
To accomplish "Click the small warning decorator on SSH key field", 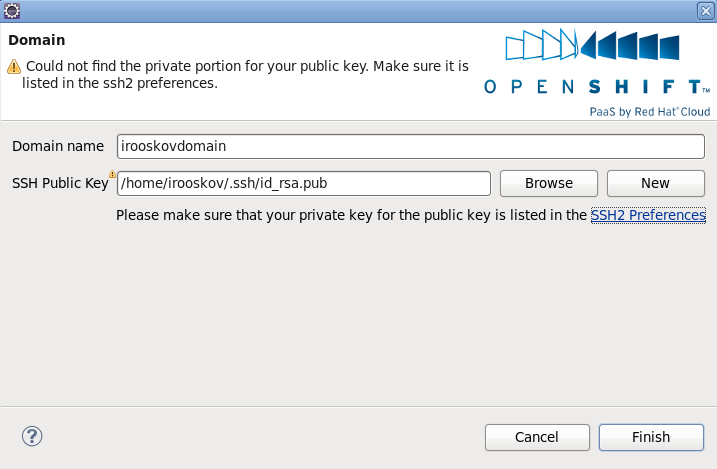I will 112,174.
